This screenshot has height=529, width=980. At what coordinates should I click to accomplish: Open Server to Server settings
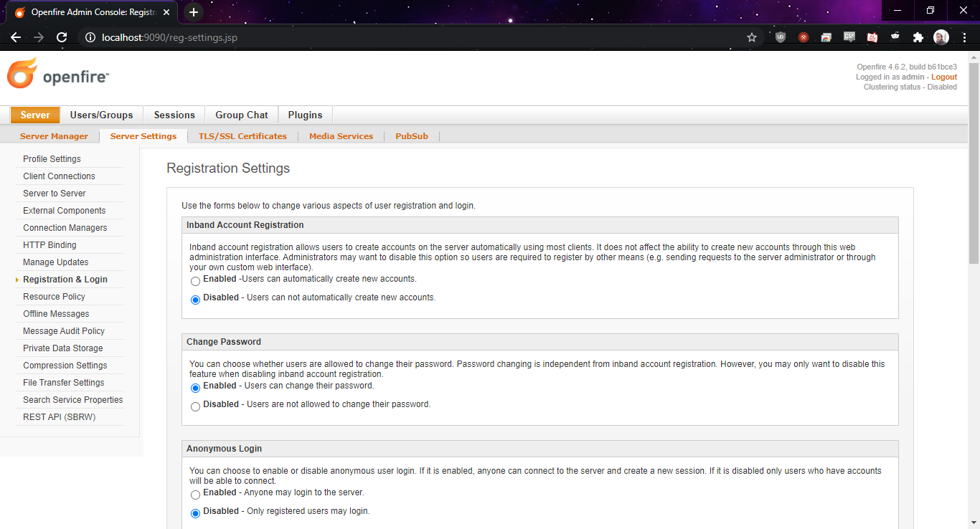pyautogui.click(x=55, y=194)
